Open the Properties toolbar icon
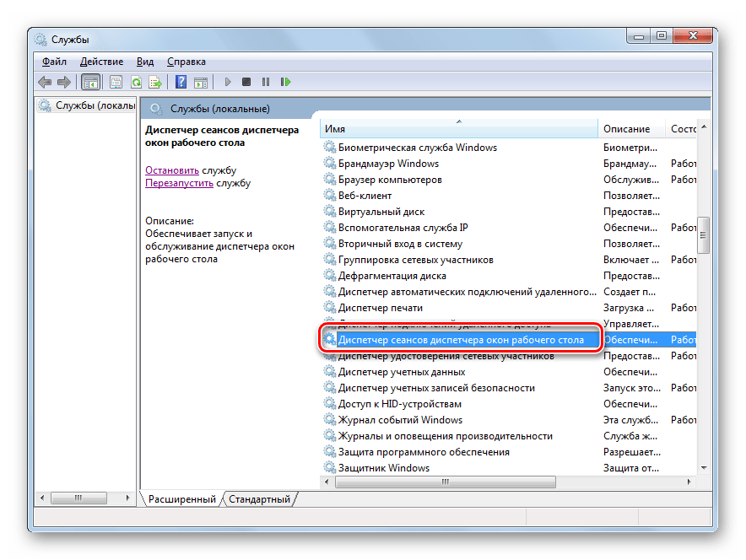Viewport: 746px width, 560px height. tap(116, 82)
